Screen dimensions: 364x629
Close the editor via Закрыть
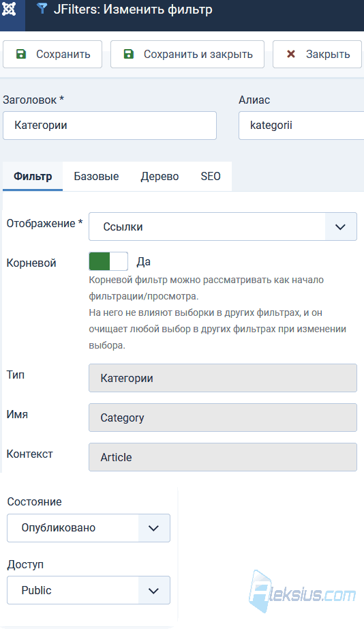tap(317, 54)
